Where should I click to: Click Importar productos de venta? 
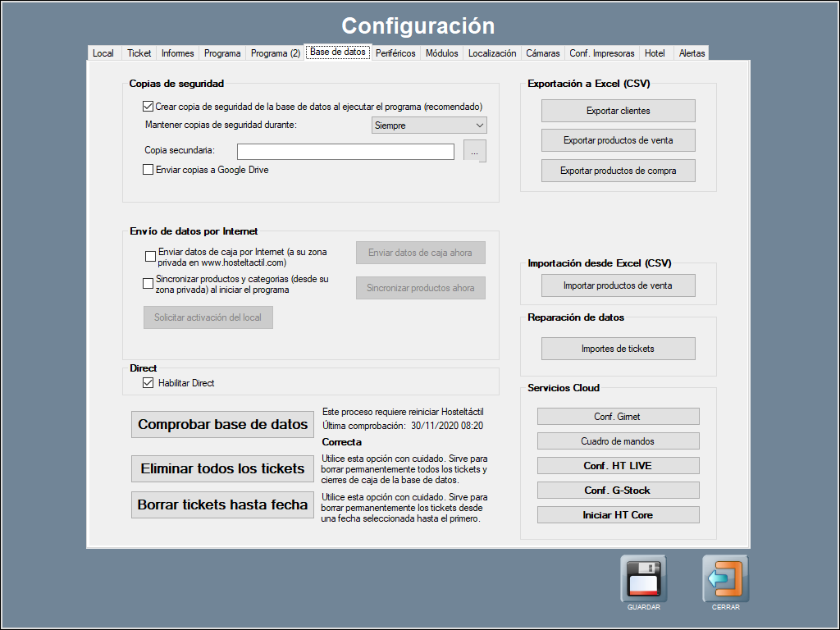pos(618,285)
